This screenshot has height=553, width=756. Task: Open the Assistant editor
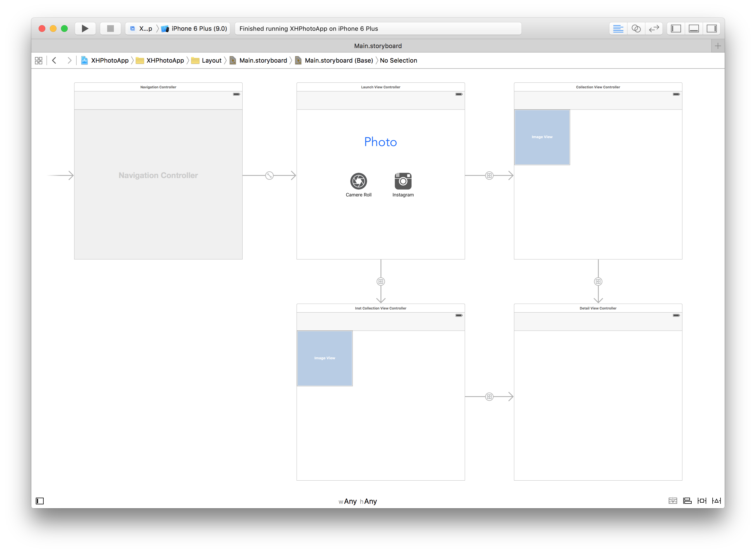[636, 29]
